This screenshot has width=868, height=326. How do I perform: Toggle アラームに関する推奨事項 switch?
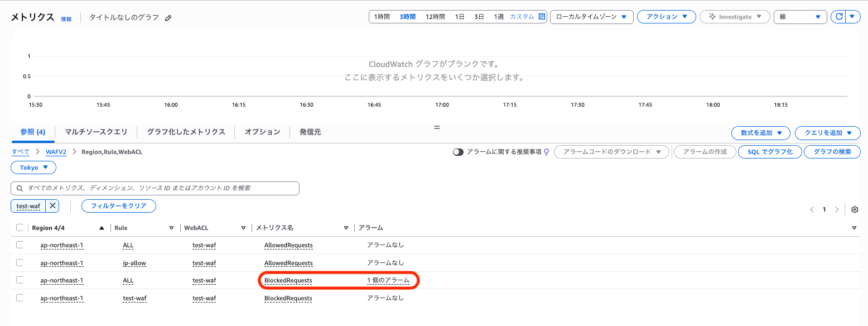coord(459,152)
